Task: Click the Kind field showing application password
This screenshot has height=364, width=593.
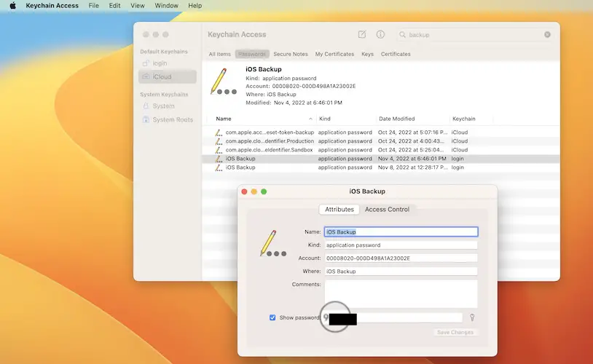Action: pos(401,245)
